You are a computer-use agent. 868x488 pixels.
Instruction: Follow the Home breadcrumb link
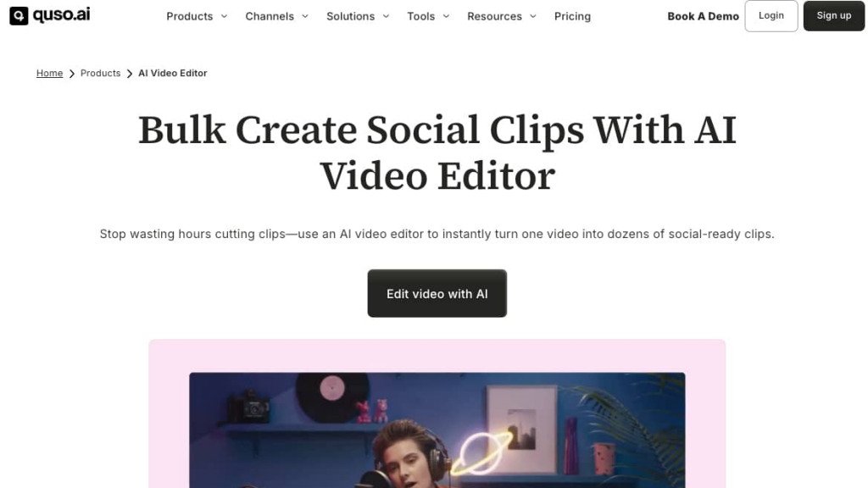coord(49,73)
